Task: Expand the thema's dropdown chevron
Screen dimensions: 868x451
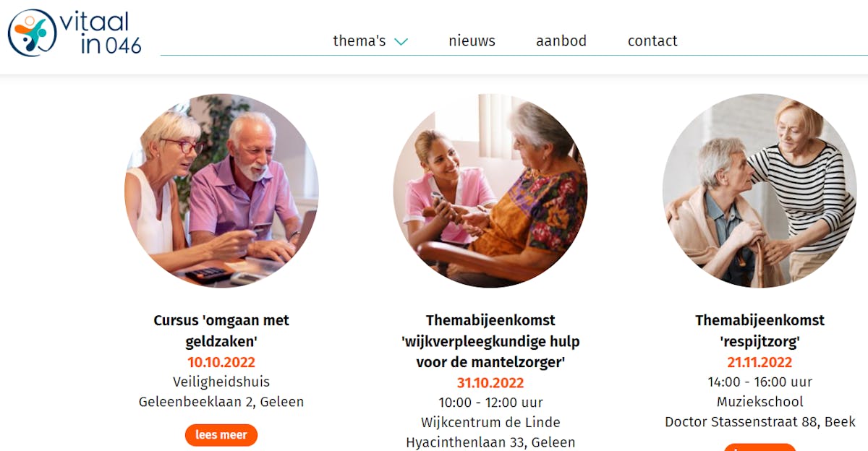Action: [x=401, y=42]
